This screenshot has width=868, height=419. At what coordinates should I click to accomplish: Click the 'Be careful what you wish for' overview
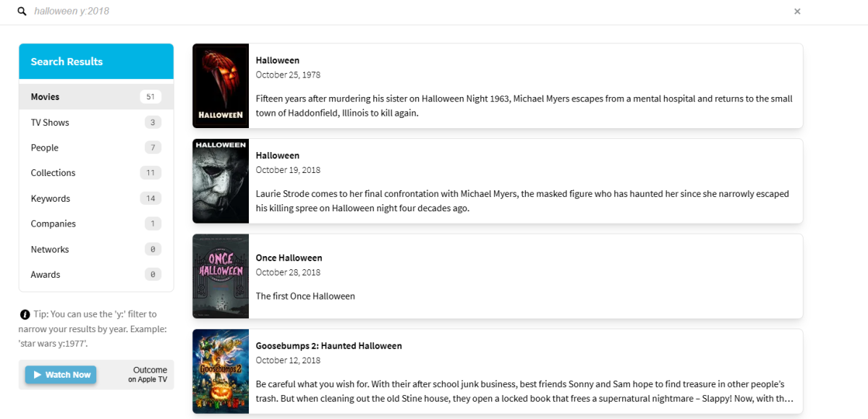524,392
